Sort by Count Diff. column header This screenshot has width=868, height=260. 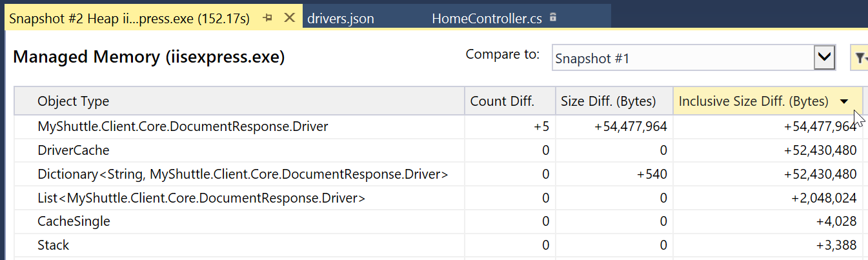[502, 101]
